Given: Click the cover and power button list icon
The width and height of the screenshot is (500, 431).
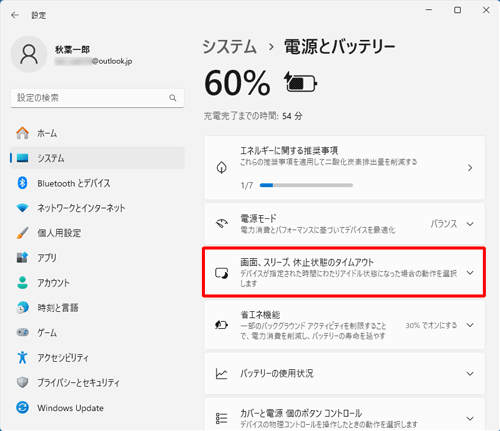Looking at the screenshot, I should [221, 418].
